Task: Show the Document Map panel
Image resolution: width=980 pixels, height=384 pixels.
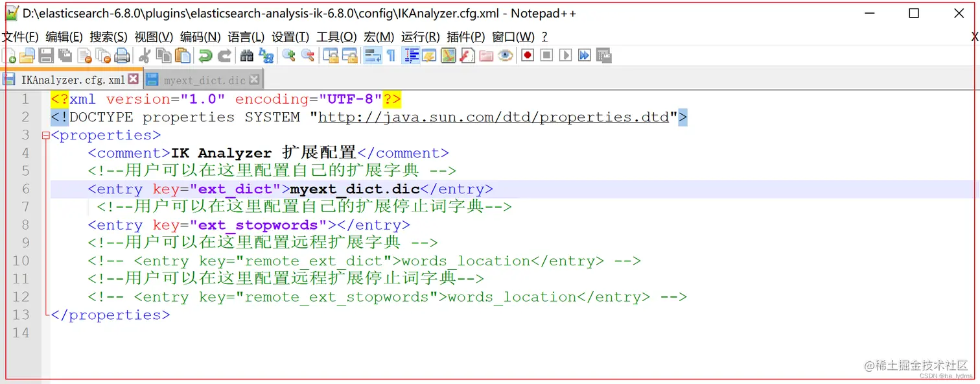Action: 449,56
